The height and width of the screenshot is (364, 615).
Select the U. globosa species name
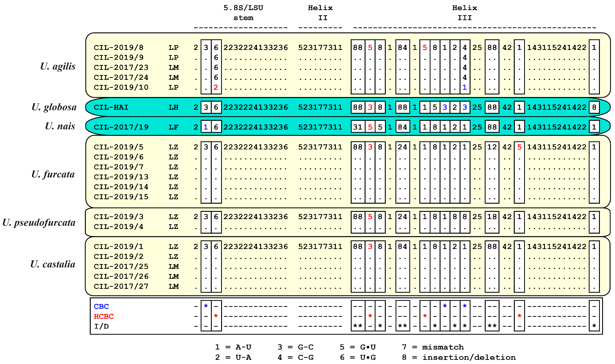pyautogui.click(x=54, y=107)
